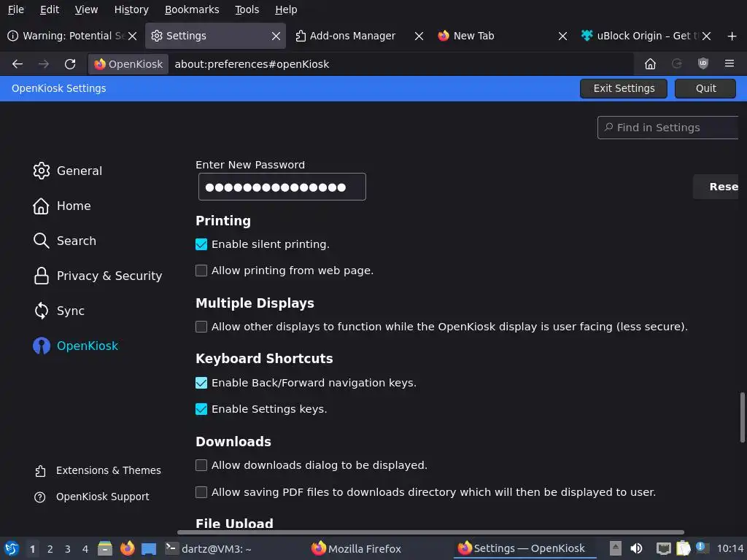Open Extensions & Themes link
Screen dimensions: 747x560
click(98, 470)
